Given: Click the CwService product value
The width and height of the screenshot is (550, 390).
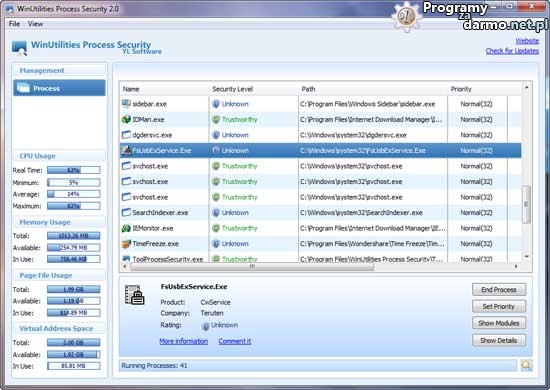Looking at the screenshot, I should [215, 302].
